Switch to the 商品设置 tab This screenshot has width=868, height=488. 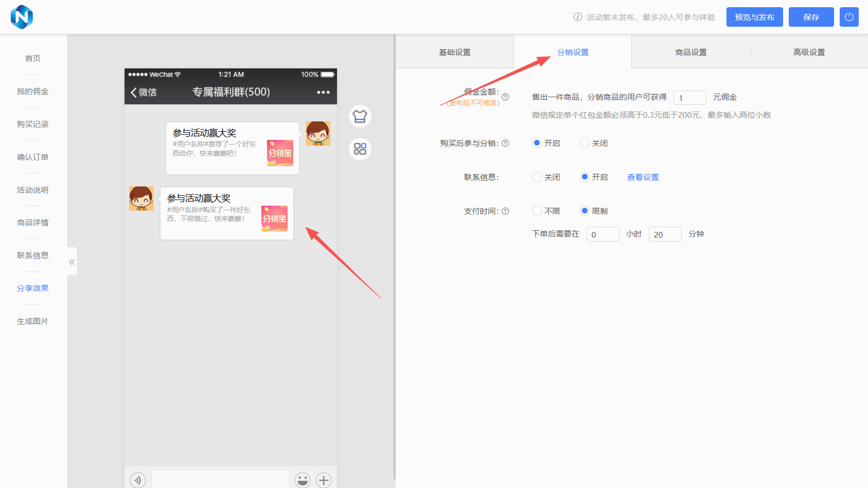pos(690,51)
